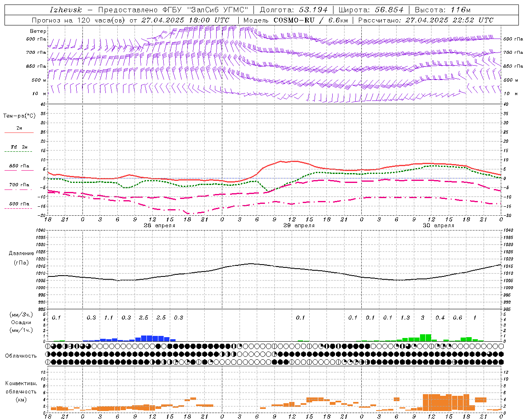Click the (мм/1ч.) units label
525x420 pixels.
21,330
